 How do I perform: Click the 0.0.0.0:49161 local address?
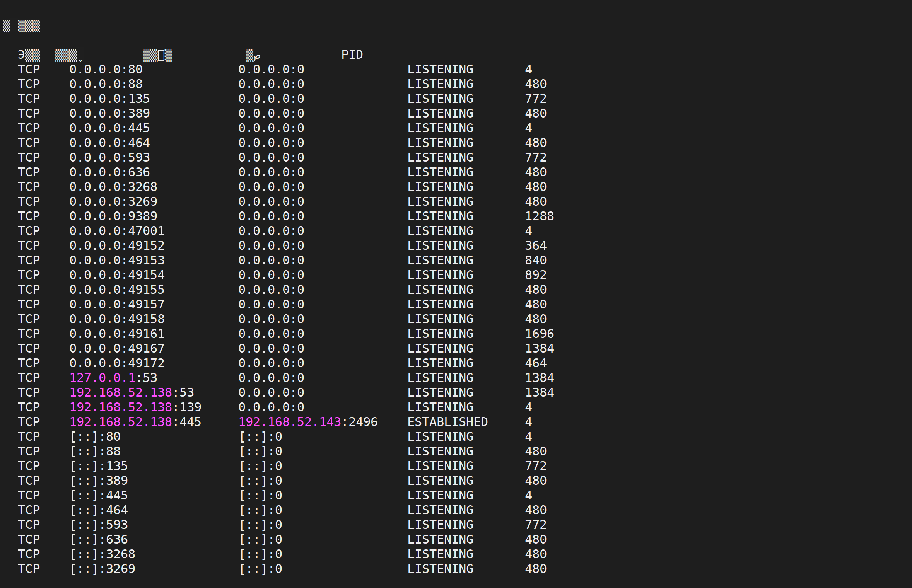pyautogui.click(x=117, y=334)
